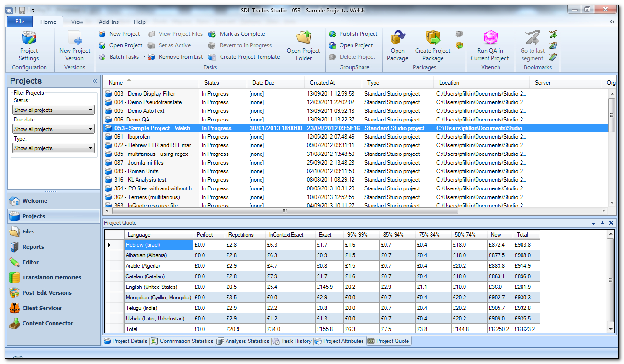This screenshot has width=624, height=364.
Task: Click Projects view in navigation pane
Action: point(54,216)
